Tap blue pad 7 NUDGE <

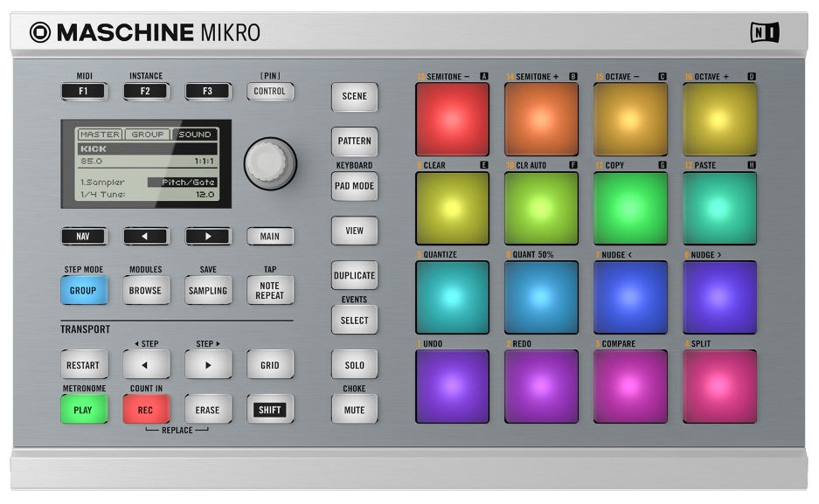[630, 297]
